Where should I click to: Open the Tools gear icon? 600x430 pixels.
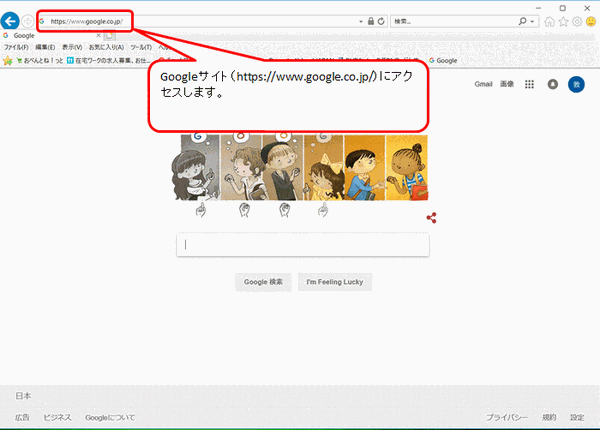point(577,22)
